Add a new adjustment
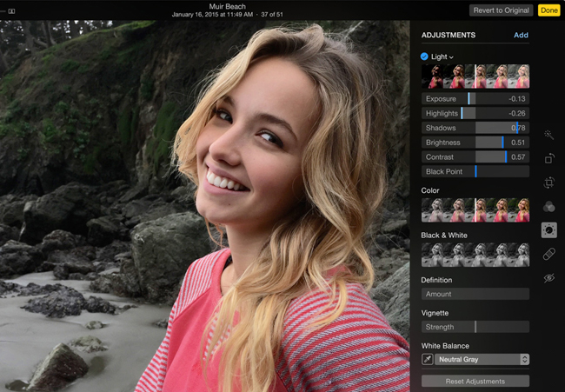 point(521,35)
